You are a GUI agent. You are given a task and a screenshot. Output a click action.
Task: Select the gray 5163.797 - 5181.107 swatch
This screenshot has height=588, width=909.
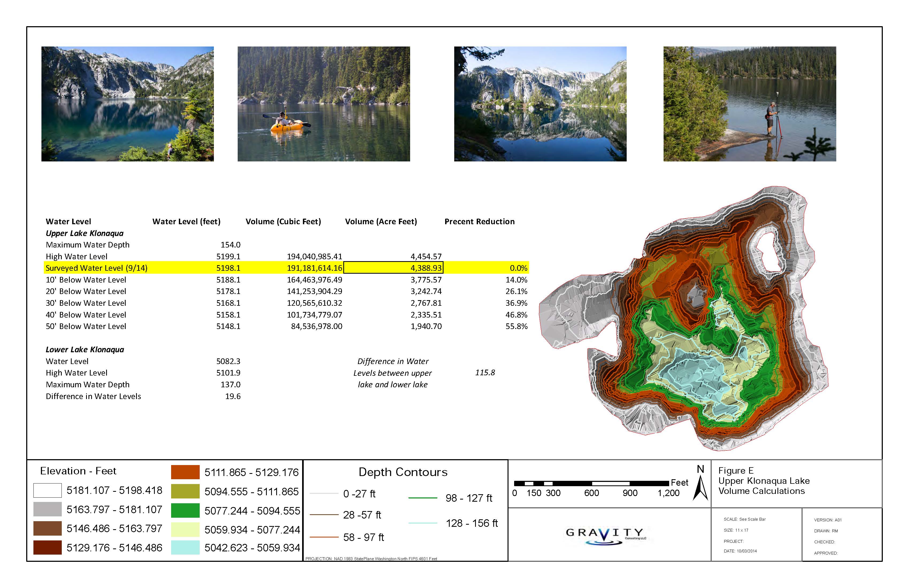click(x=47, y=509)
